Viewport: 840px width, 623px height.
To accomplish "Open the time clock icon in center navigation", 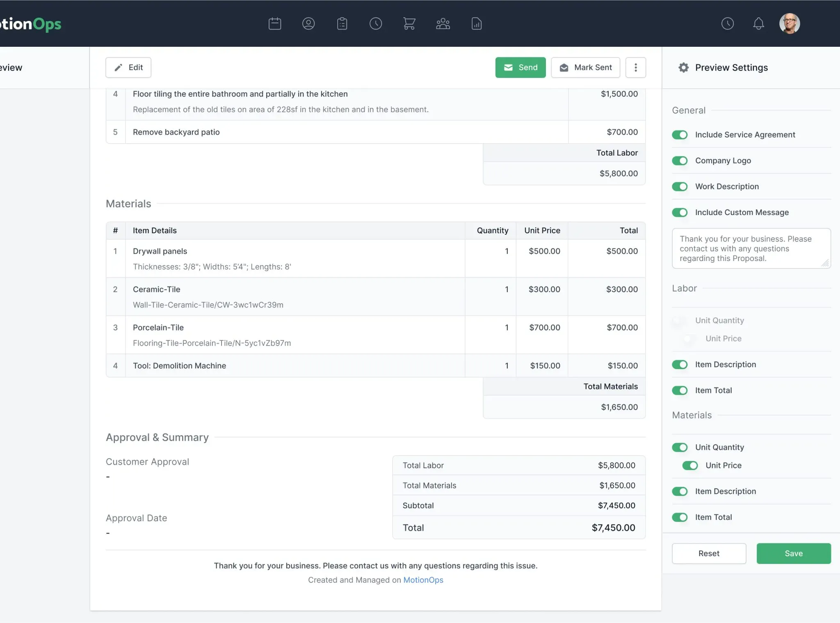I will (x=376, y=23).
